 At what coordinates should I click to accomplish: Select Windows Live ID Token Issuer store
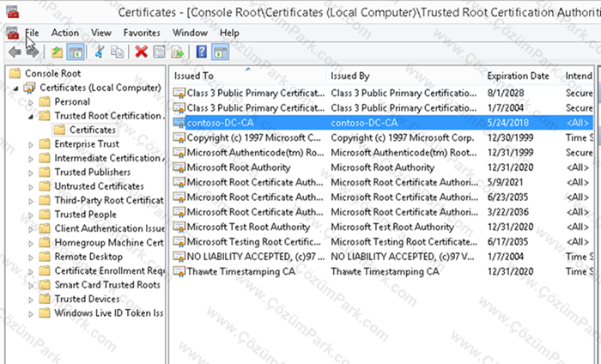pos(109,313)
